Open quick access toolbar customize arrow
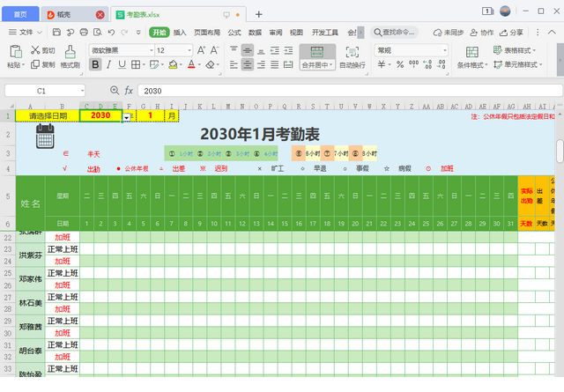Viewport: 564px width, 392px height. [x=138, y=33]
